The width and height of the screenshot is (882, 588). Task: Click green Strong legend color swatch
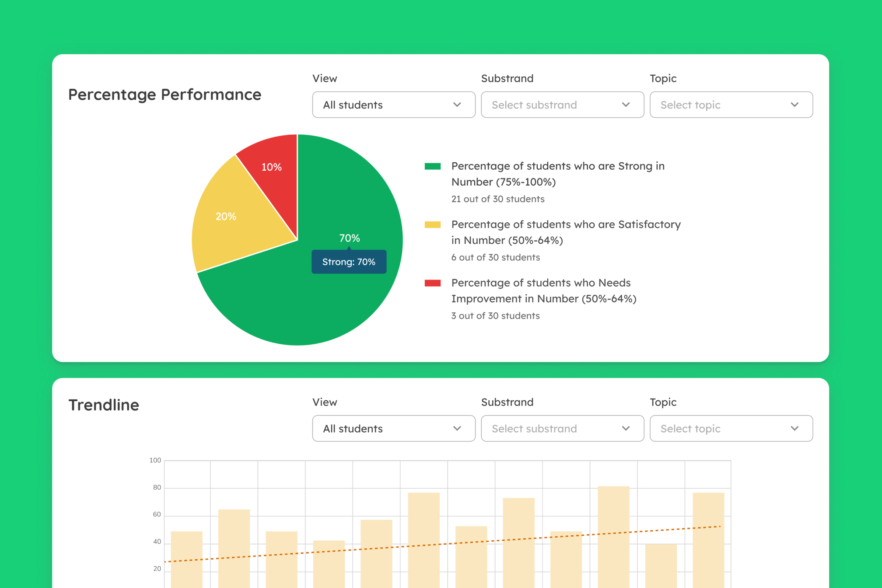pyautogui.click(x=432, y=166)
